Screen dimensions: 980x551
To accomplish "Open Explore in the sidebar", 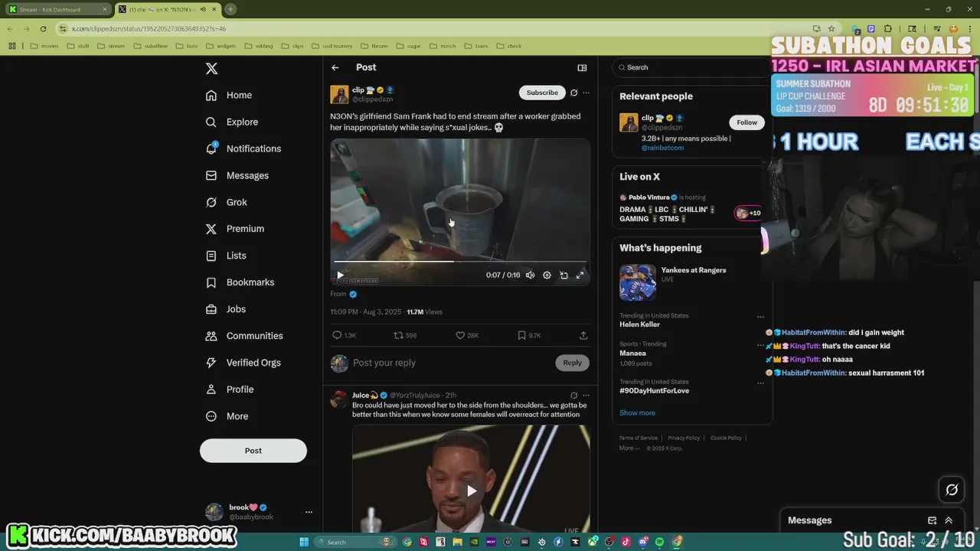I will coord(232,122).
